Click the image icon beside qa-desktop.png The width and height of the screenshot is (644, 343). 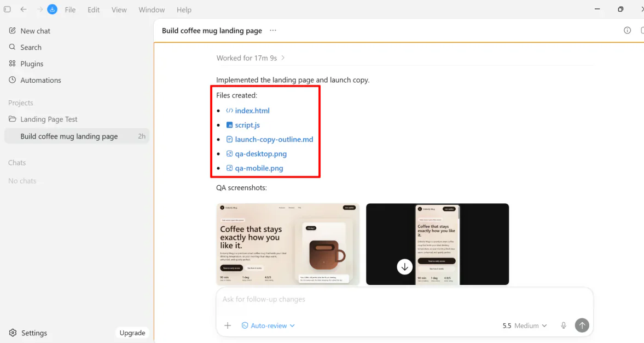[x=230, y=154]
